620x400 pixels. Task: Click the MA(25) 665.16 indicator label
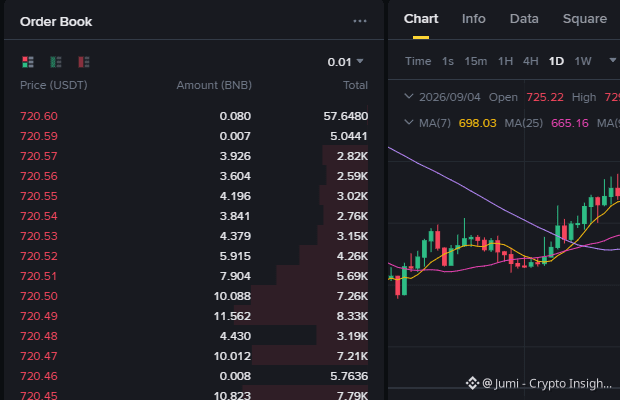(x=546, y=123)
